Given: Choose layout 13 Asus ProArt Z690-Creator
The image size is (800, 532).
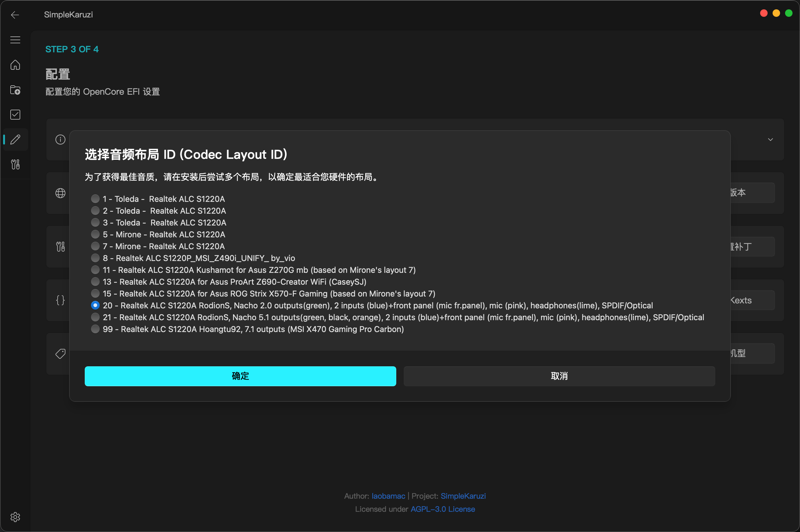Looking at the screenshot, I should [x=95, y=282].
